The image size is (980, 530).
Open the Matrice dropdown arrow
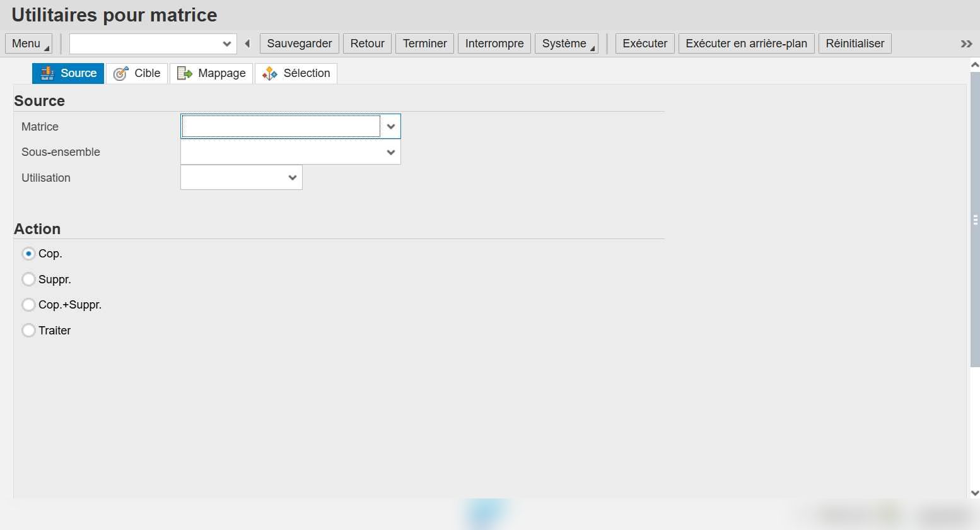pyautogui.click(x=391, y=126)
